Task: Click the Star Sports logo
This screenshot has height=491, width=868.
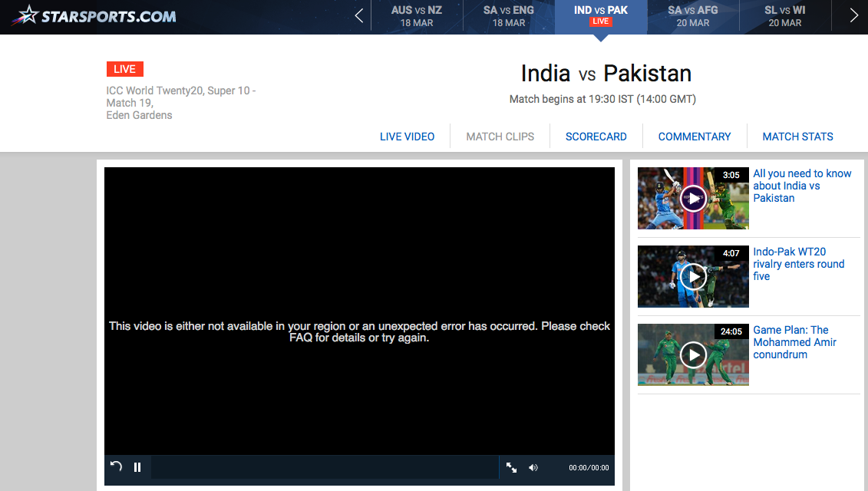Action: pos(93,15)
